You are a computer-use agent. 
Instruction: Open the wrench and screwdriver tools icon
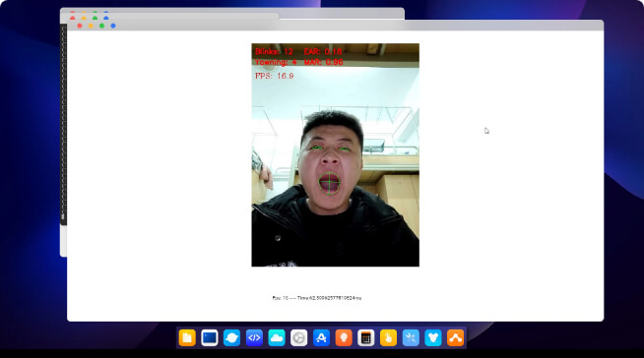[x=411, y=338]
